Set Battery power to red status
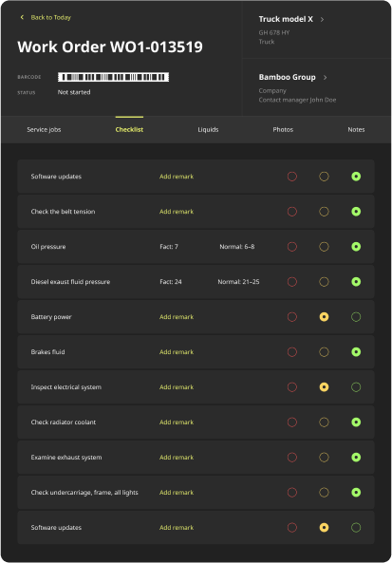 click(x=292, y=317)
